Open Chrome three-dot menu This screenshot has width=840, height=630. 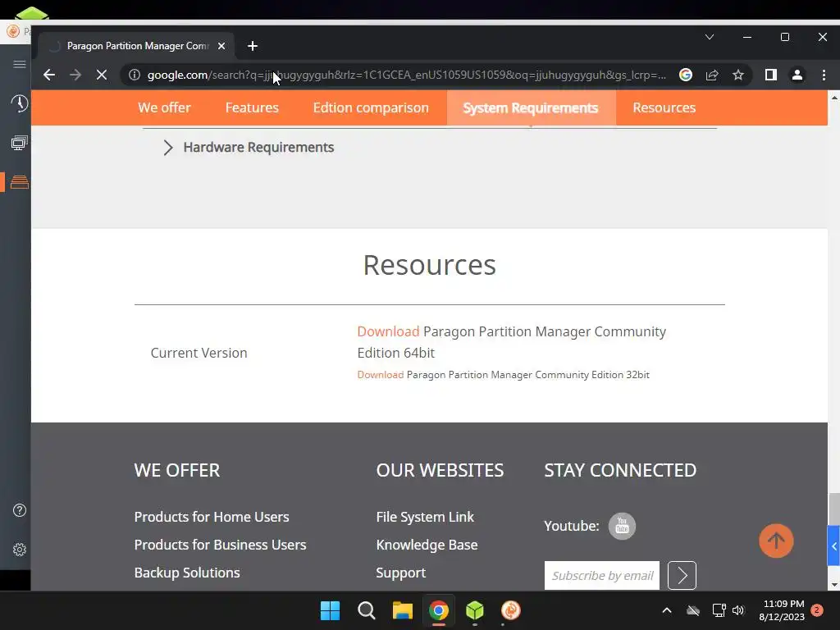824,75
